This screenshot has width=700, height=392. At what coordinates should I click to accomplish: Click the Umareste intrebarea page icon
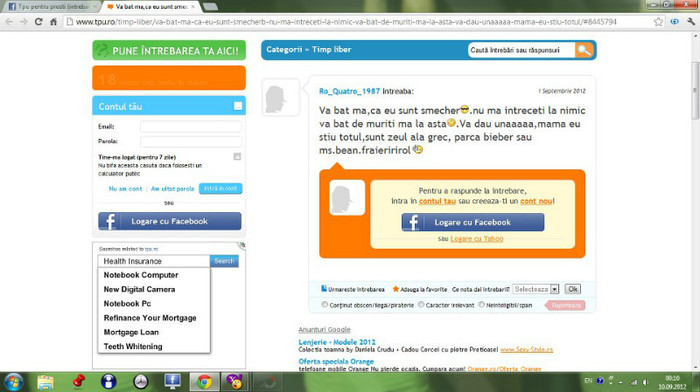coord(324,288)
